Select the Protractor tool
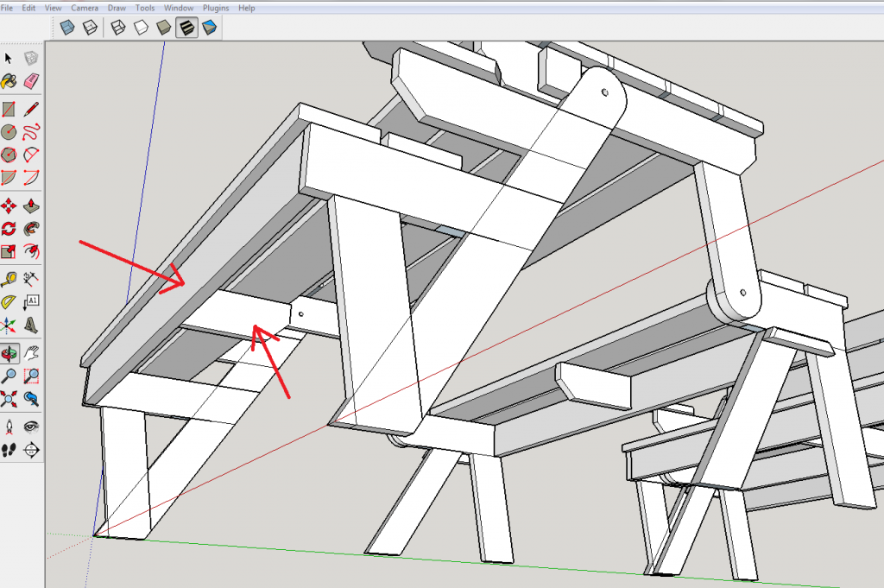 coord(9,302)
